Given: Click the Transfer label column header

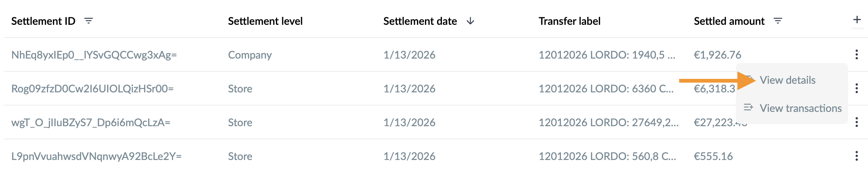Looking at the screenshot, I should (x=570, y=21).
